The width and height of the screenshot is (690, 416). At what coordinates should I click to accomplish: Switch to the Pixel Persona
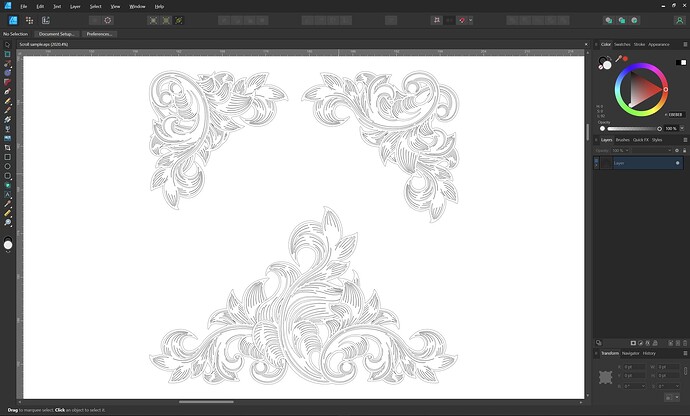29,20
